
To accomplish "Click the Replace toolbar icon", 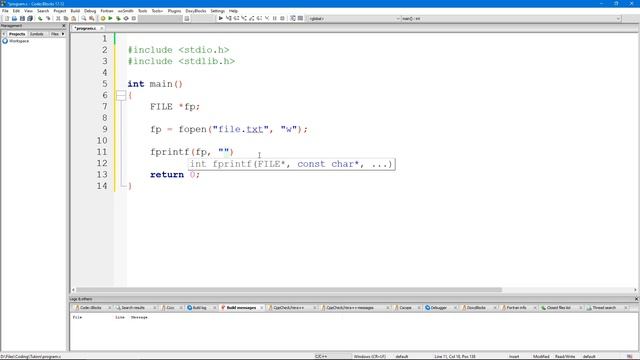I will pos(91,18).
